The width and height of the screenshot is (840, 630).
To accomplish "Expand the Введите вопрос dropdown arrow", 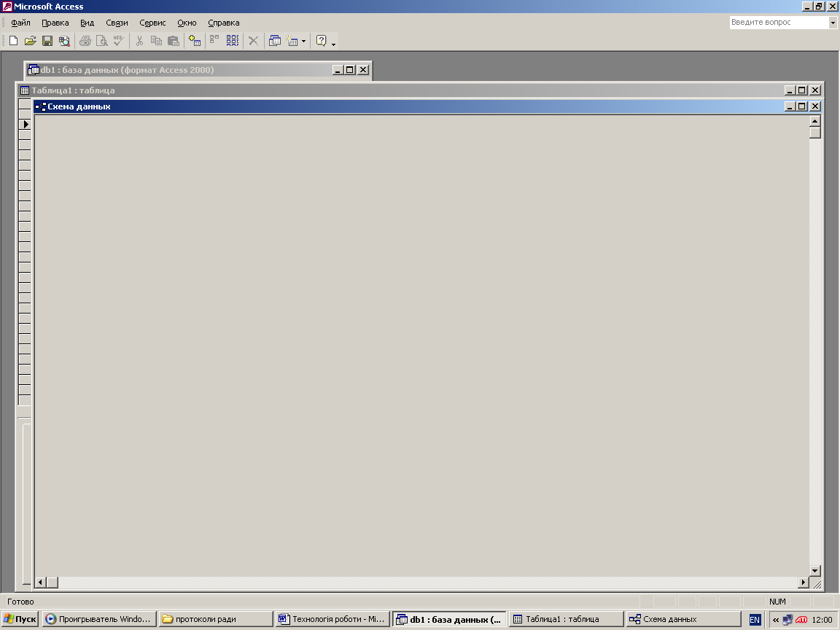I will (x=833, y=23).
